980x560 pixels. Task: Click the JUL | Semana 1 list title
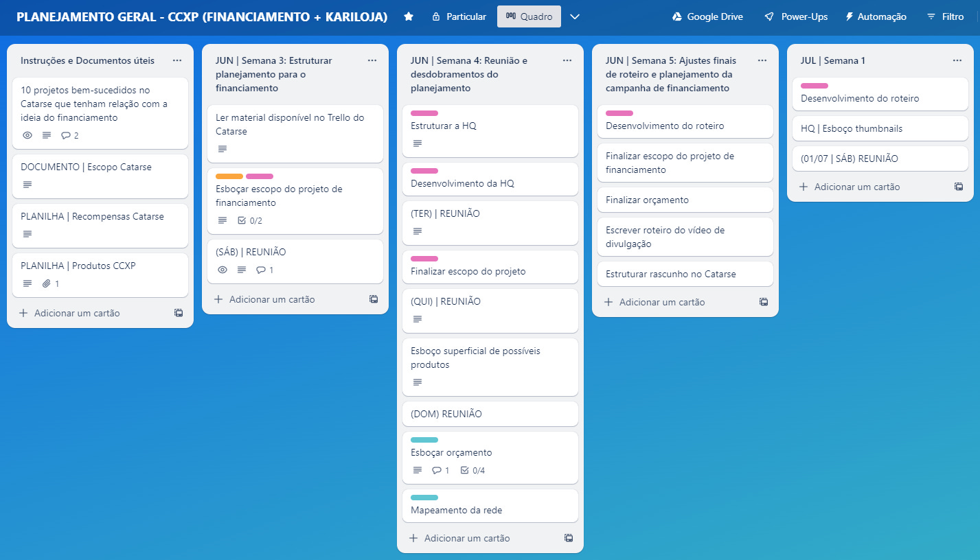tap(833, 60)
